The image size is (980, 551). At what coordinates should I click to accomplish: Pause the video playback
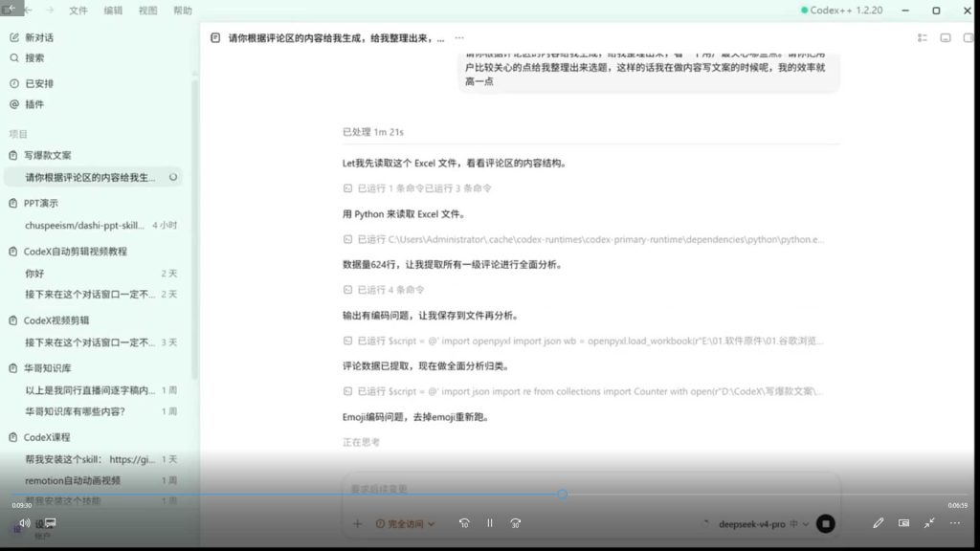(x=490, y=523)
